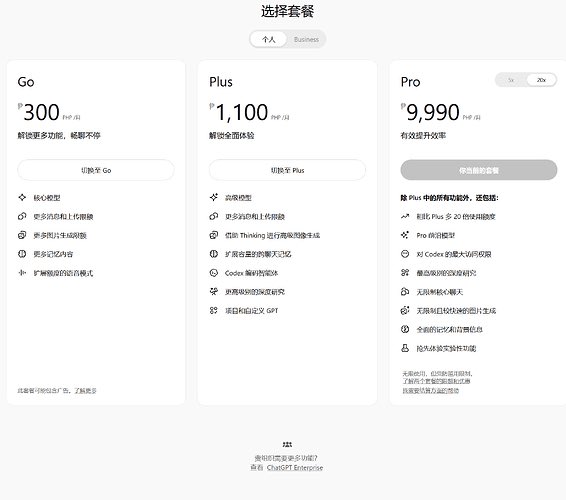Select the 个人 plan tab
The height and width of the screenshot is (500, 566).
pyautogui.click(x=269, y=39)
